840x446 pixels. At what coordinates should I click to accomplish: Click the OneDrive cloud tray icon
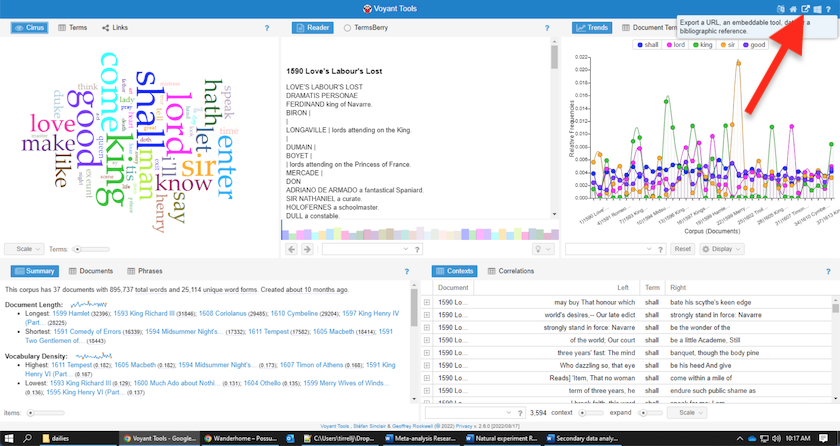753,439
